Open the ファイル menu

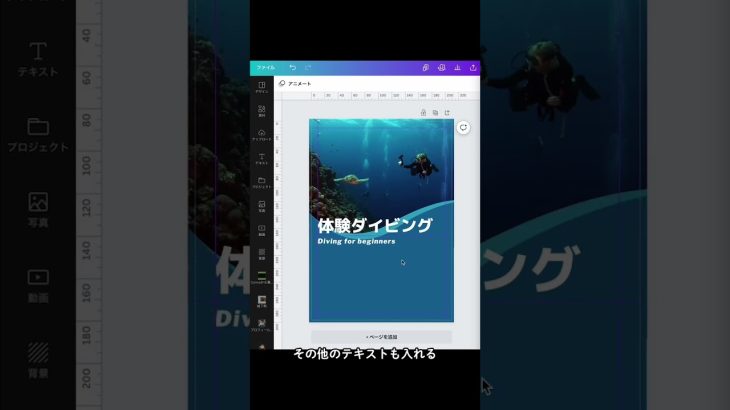pos(265,67)
